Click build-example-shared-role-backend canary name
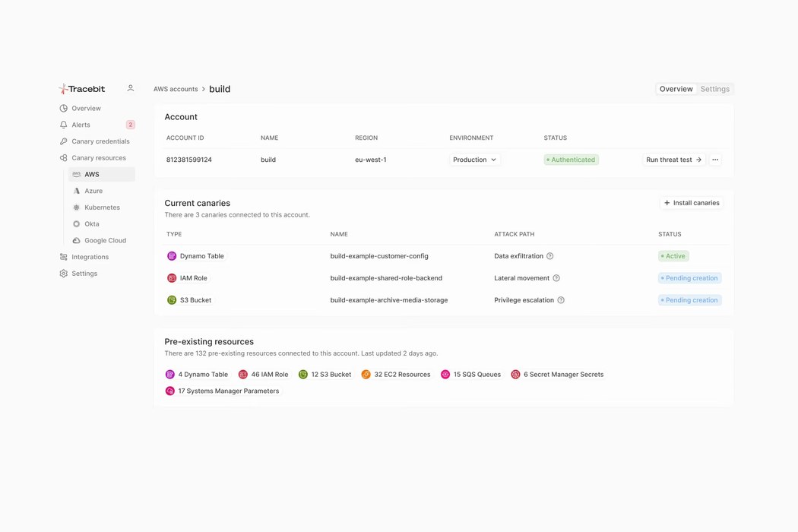The height and width of the screenshot is (532, 798). [386, 278]
